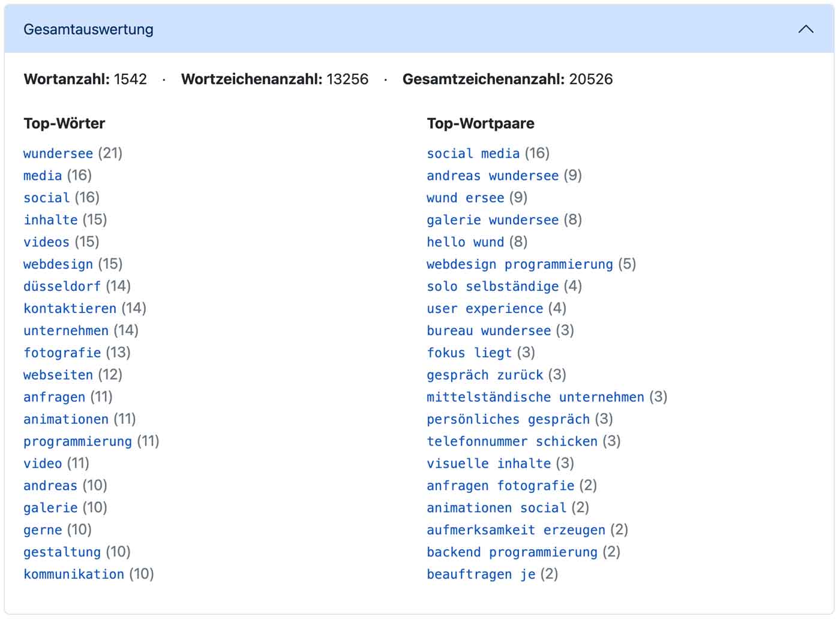
Task: Open the top word link 'wundersee'
Action: [58, 154]
